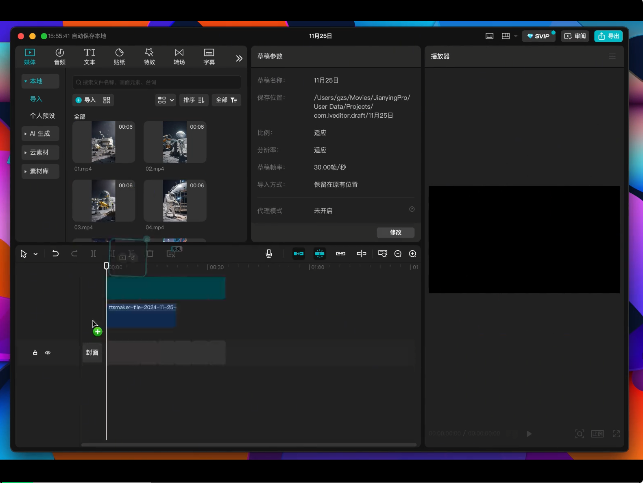Open the view-mode dropdown in the media panel
The image size is (644, 483).
pyautogui.click(x=166, y=100)
